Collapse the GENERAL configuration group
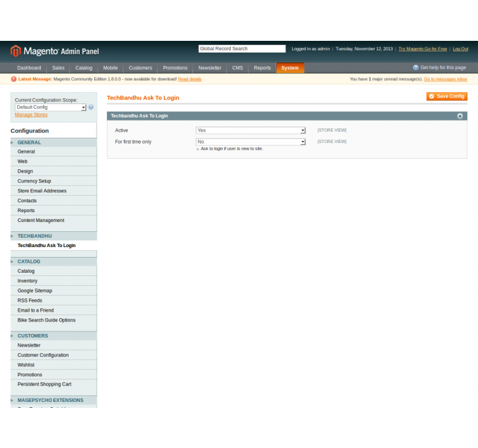 point(53,142)
